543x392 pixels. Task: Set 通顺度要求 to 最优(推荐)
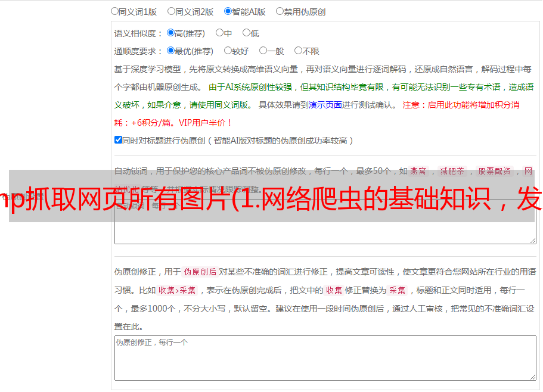170,51
